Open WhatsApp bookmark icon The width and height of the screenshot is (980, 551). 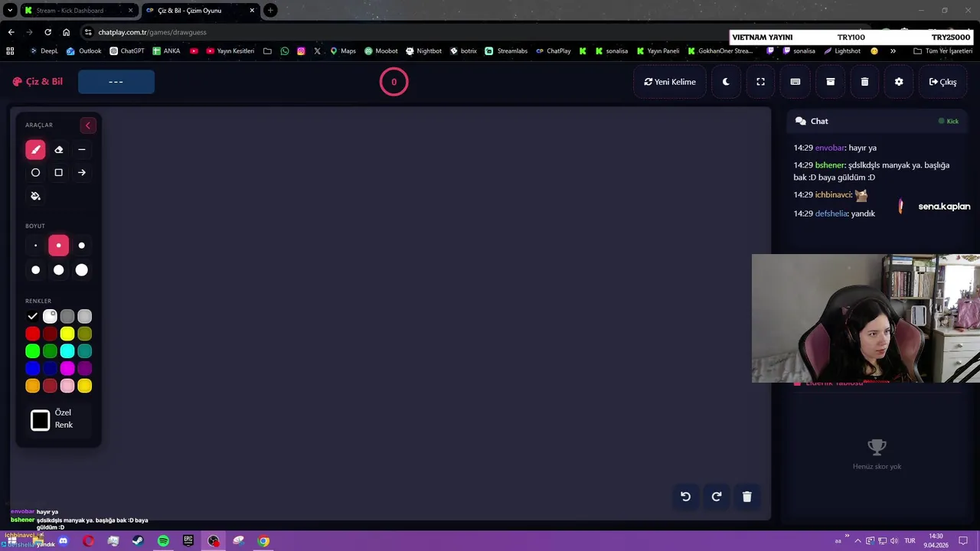[x=285, y=51]
